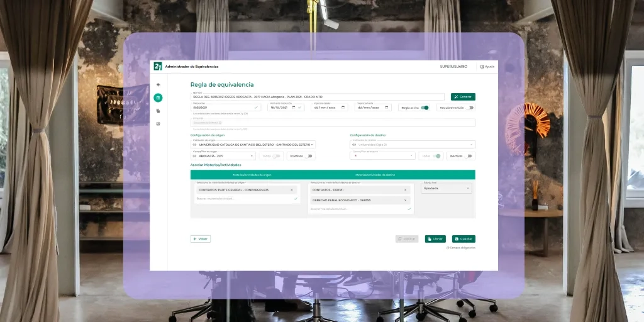
Task: Open calendar picker for Fecha de resolución
Action: click(293, 108)
